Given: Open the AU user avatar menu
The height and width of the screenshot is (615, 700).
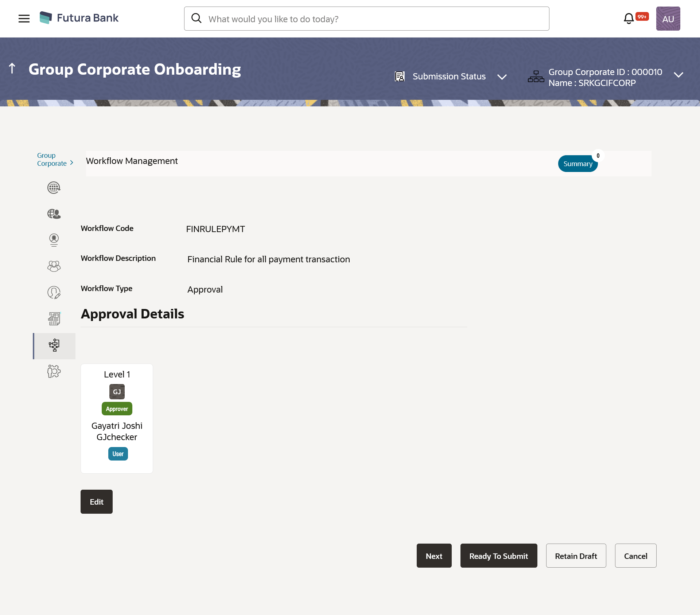Looking at the screenshot, I should [668, 19].
